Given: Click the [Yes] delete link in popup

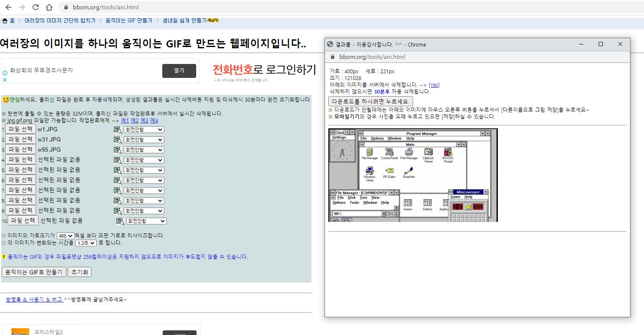Looking at the screenshot, I should coord(434,85).
